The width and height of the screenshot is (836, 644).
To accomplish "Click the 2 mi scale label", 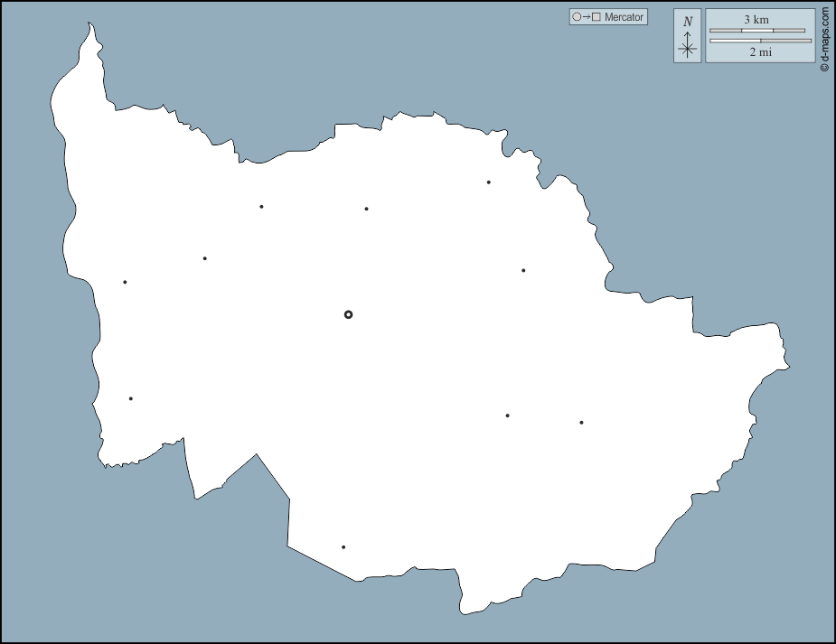I will (x=760, y=52).
